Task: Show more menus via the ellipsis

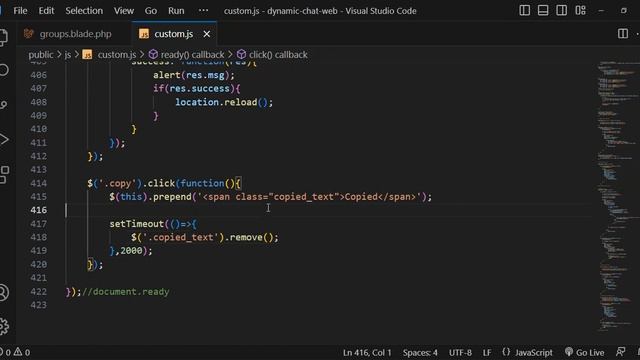Action: [x=203, y=11]
